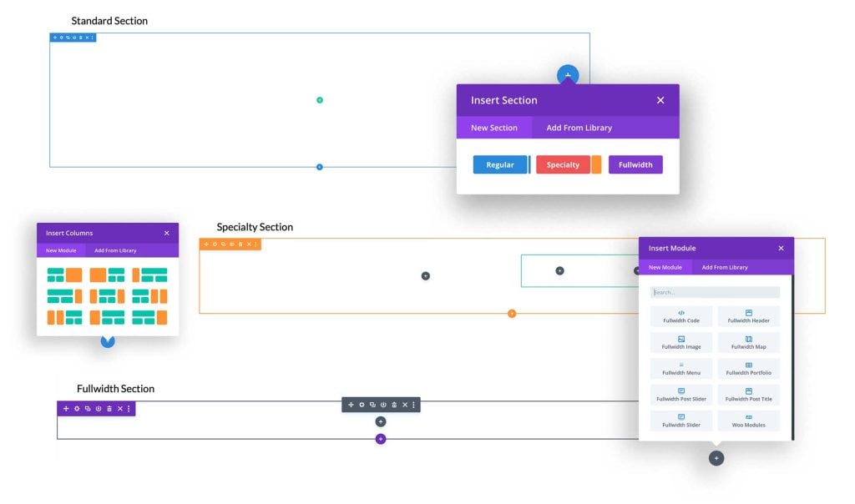The height and width of the screenshot is (504, 855).
Task: Choose the Specialty section type
Action: point(563,164)
